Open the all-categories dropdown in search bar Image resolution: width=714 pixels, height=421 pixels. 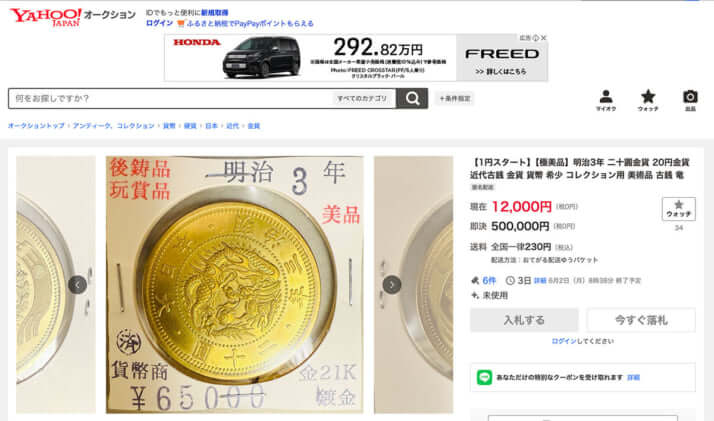coord(362,98)
